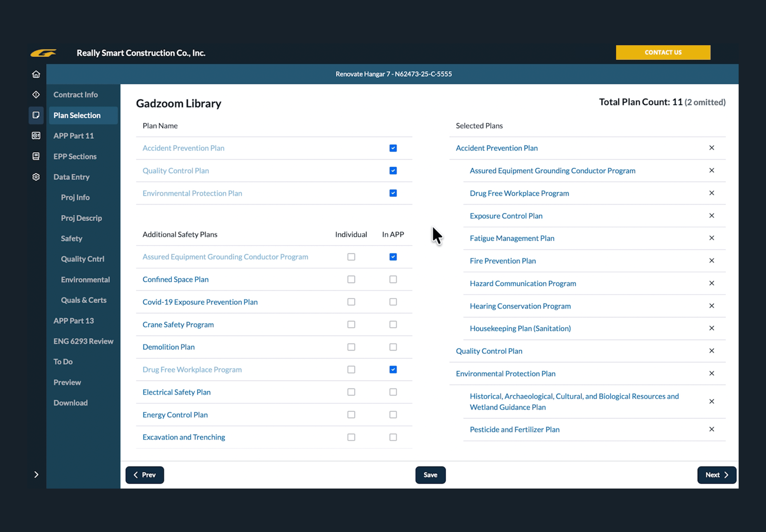Click the Next button

coord(717,475)
